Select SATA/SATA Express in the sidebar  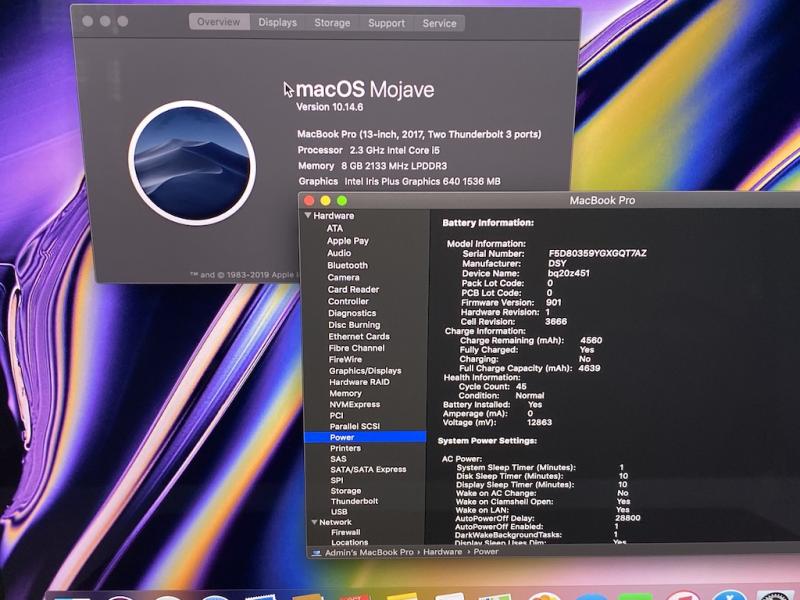368,469
